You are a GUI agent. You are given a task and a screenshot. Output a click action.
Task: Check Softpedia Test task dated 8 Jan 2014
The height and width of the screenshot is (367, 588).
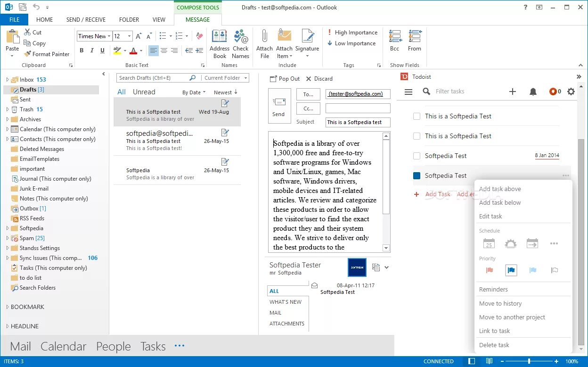[x=416, y=156]
